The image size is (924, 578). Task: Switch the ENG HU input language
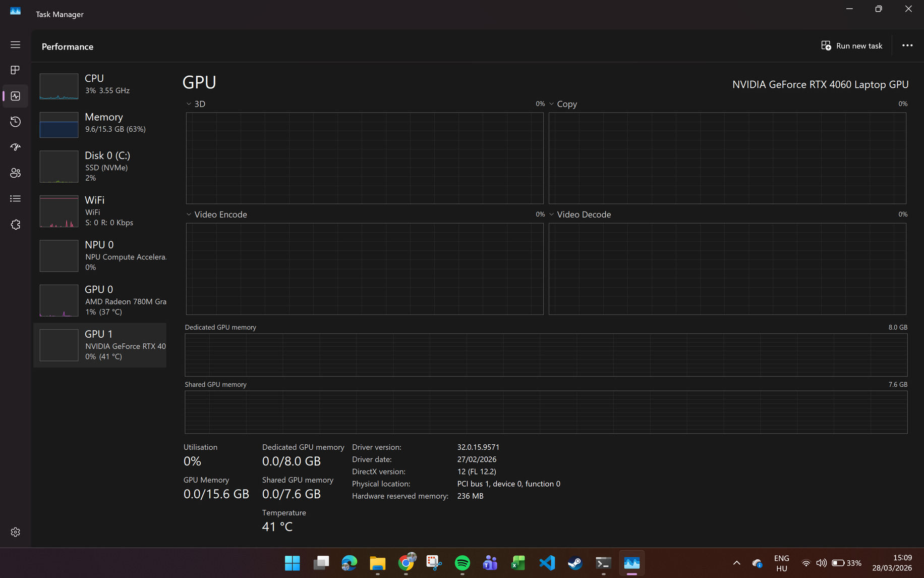pos(782,563)
